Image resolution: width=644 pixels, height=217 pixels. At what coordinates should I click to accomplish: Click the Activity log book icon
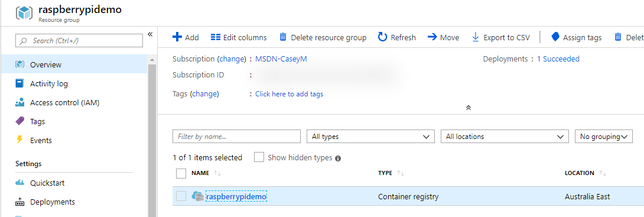[19, 83]
